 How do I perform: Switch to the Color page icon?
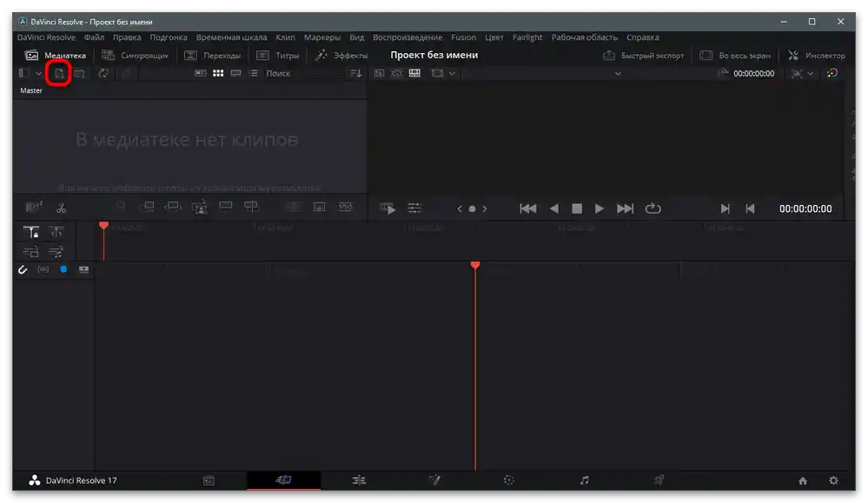tap(509, 480)
